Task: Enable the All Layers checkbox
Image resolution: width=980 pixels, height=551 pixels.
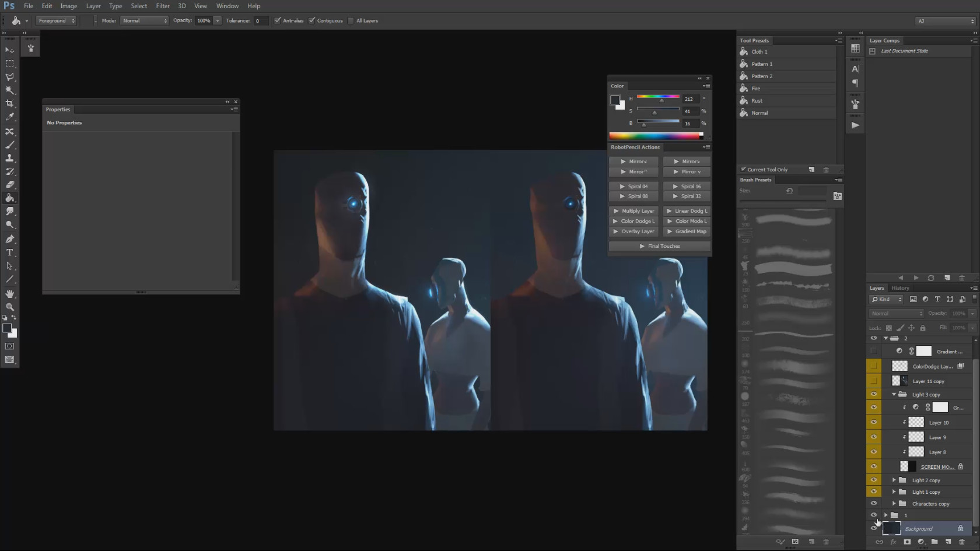Action: (351, 20)
